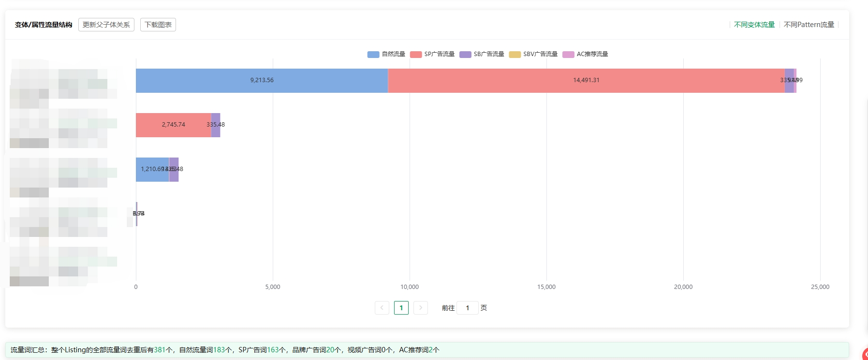Click x-axis label 15,000
Viewport: 868px width, 360px height.
tap(546, 287)
